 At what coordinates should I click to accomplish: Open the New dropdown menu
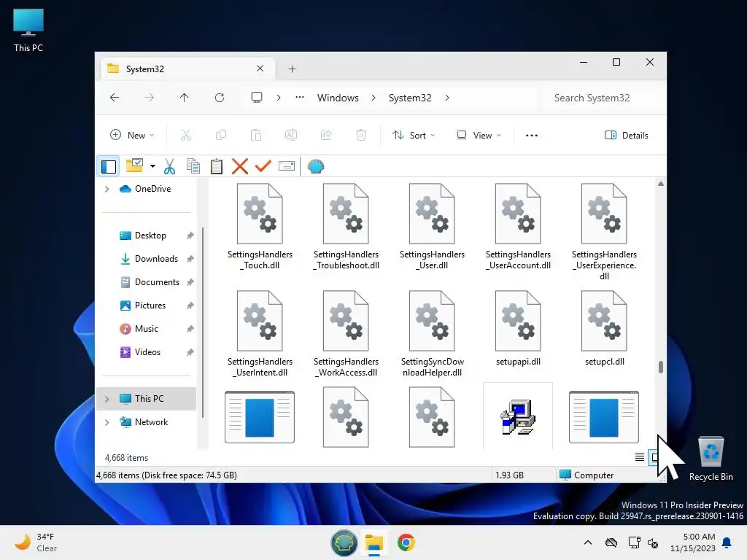tap(132, 135)
